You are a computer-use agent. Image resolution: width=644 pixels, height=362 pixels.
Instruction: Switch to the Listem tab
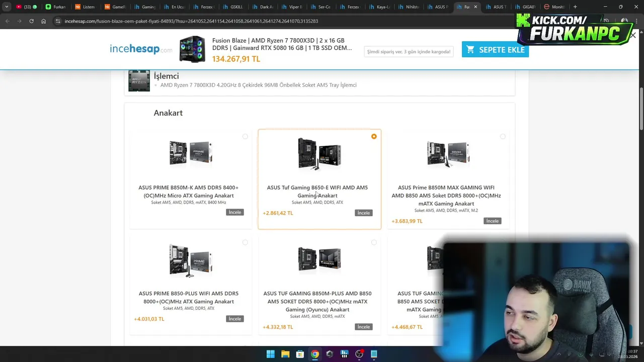[x=85, y=7]
